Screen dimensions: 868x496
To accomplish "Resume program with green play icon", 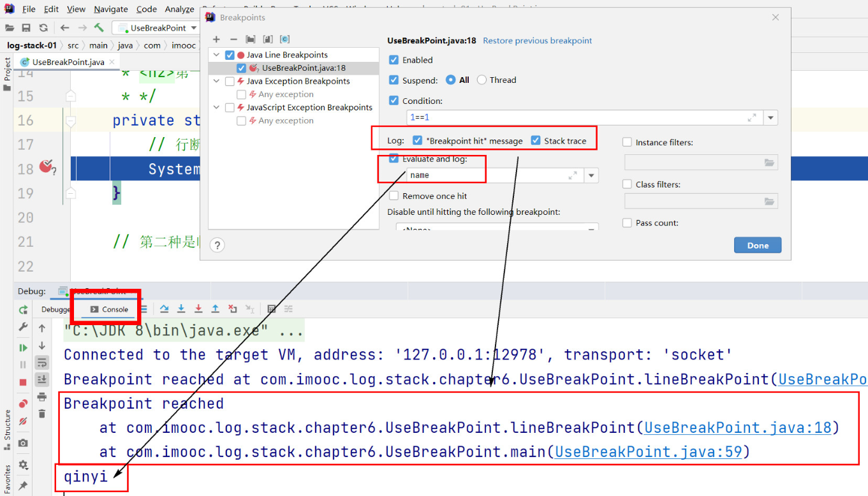I will [23, 347].
